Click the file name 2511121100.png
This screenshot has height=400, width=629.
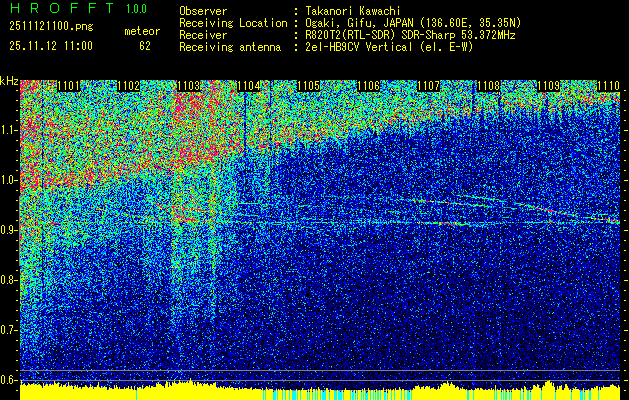(x=51, y=27)
